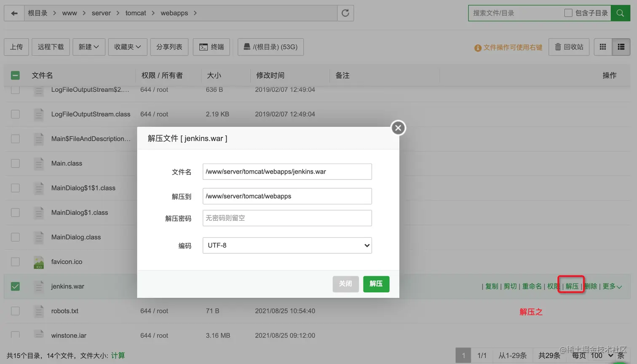Click www in breadcrumb path
Image resolution: width=637 pixels, height=364 pixels.
coord(70,13)
